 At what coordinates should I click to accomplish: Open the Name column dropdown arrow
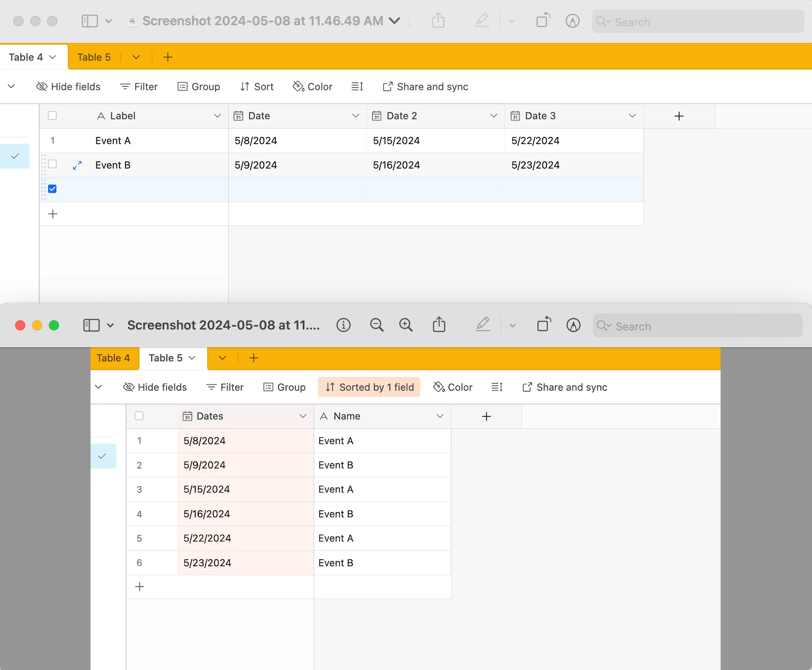(x=440, y=416)
